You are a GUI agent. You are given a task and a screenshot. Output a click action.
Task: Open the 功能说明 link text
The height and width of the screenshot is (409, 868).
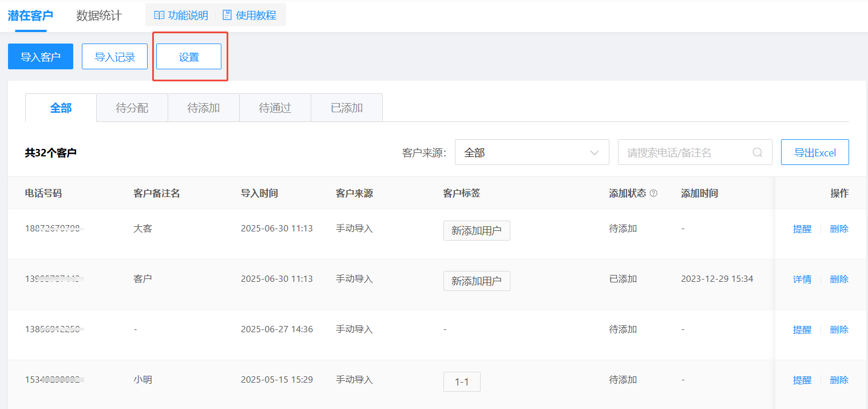click(x=188, y=15)
